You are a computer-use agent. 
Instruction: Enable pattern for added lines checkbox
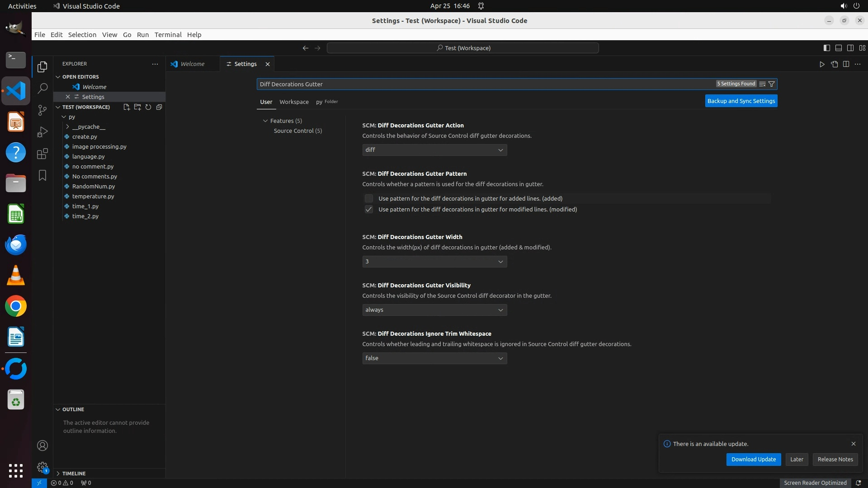369,198
